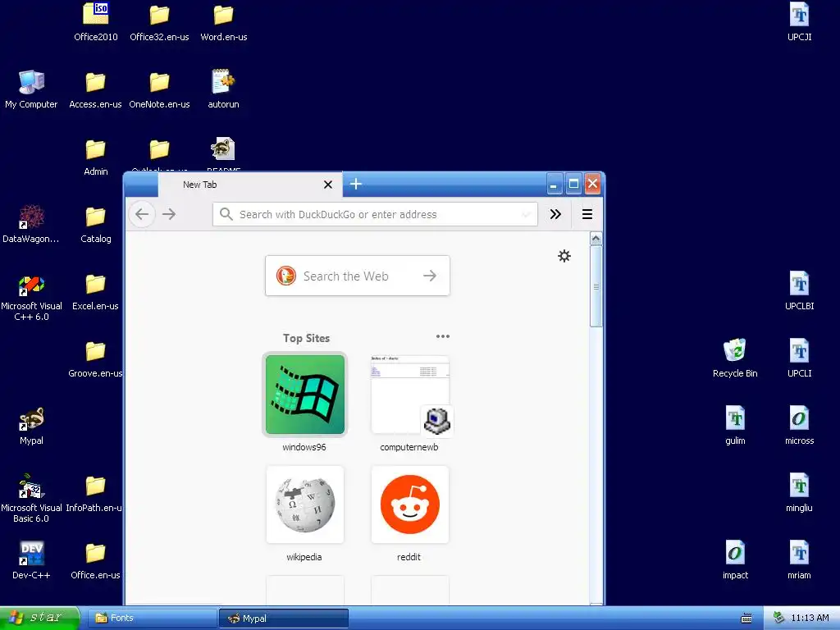The image size is (840, 630).
Task: Select the mriam font file icon
Action: point(799,553)
